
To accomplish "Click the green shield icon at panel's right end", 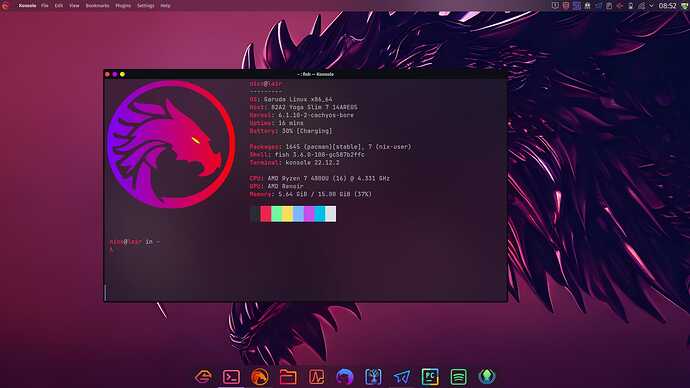I will pos(684,6).
